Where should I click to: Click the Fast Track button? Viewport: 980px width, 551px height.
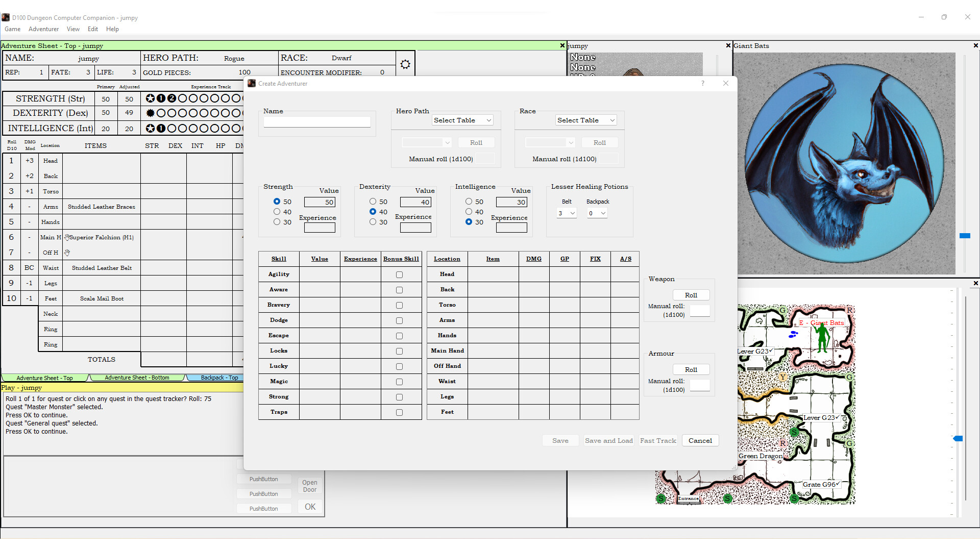click(x=657, y=440)
